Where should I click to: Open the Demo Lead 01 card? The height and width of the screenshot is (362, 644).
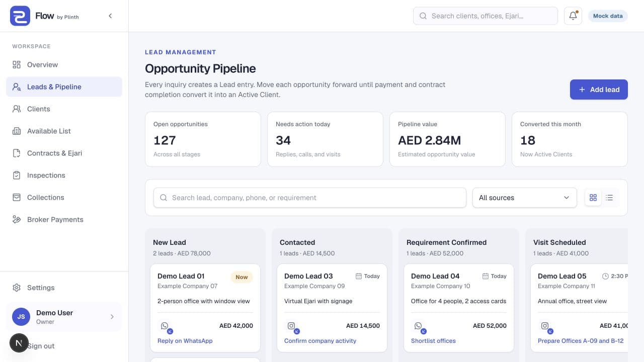pyautogui.click(x=205, y=308)
